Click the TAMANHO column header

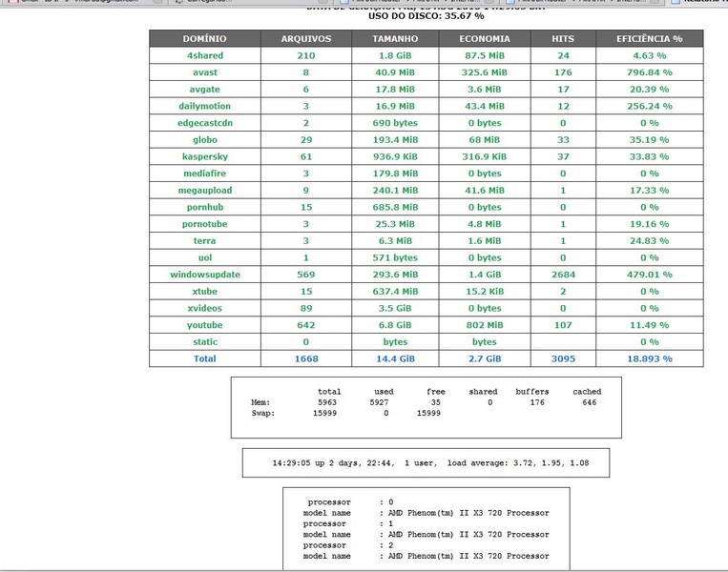coord(395,38)
